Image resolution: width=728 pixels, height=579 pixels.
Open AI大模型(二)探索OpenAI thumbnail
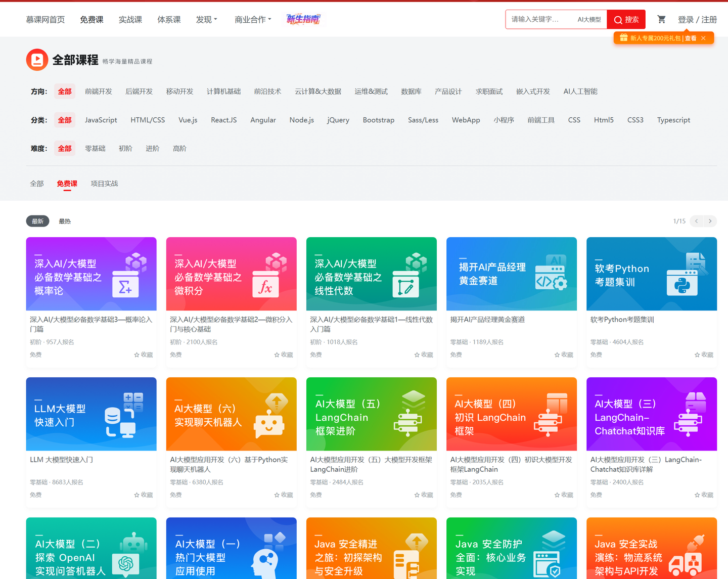92,548
